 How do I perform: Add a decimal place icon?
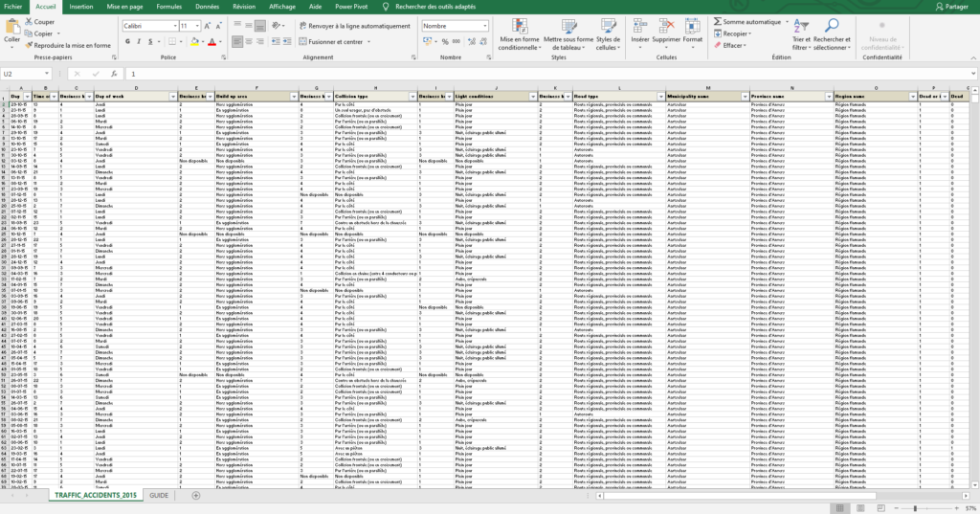[471, 42]
